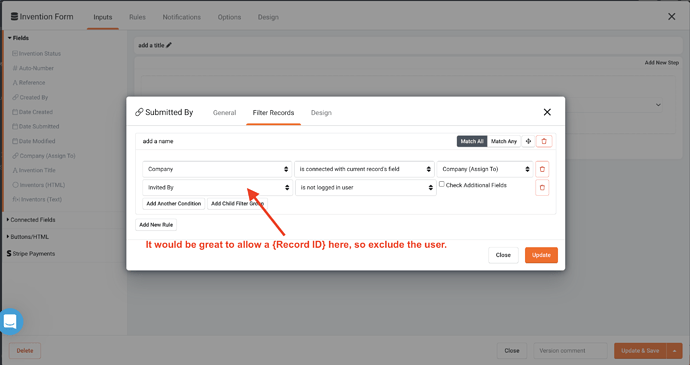This screenshot has width=690, height=365.
Task: Select the Date Submitted field
Action: pyautogui.click(x=36, y=126)
